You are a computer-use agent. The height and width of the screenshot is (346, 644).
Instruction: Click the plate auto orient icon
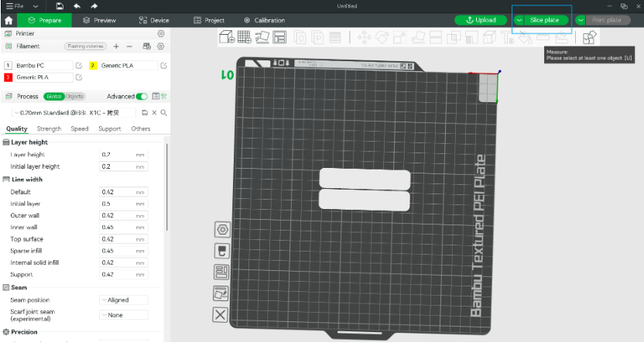pos(221,293)
